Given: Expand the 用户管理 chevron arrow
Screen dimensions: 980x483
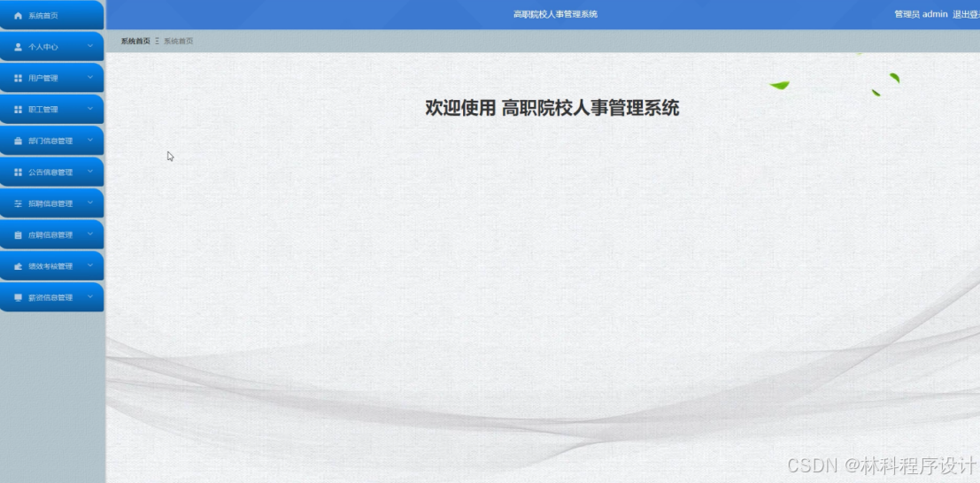Looking at the screenshot, I should pyautogui.click(x=90, y=78).
